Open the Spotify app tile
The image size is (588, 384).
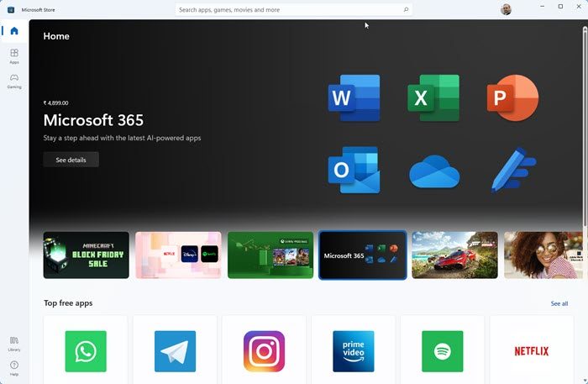[x=443, y=350]
